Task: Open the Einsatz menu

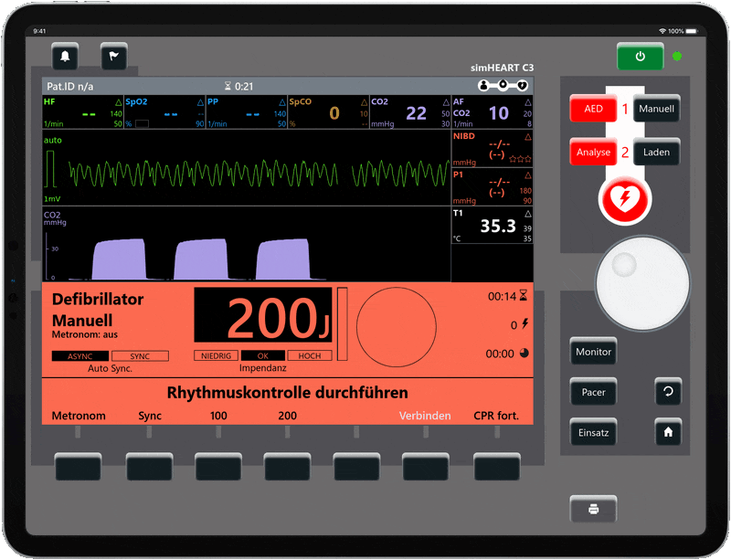Action: pos(593,432)
